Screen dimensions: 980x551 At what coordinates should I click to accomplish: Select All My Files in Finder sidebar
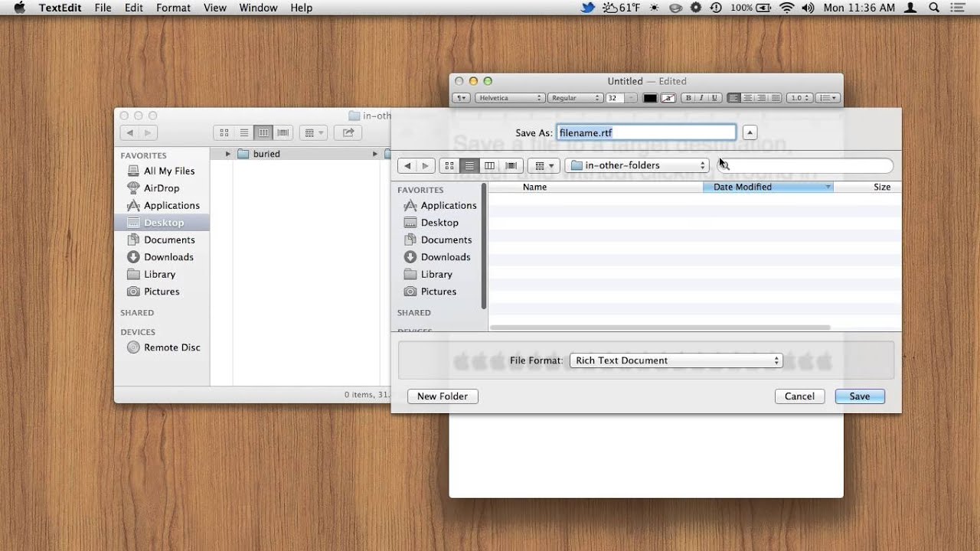pos(162,171)
